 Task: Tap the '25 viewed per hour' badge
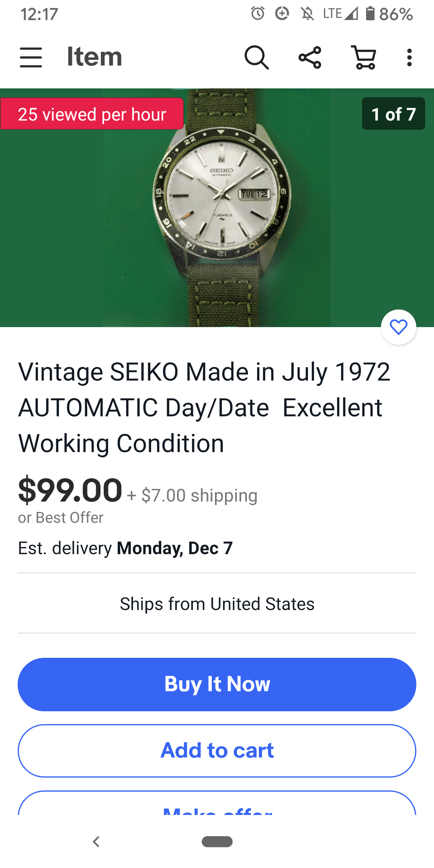click(92, 114)
